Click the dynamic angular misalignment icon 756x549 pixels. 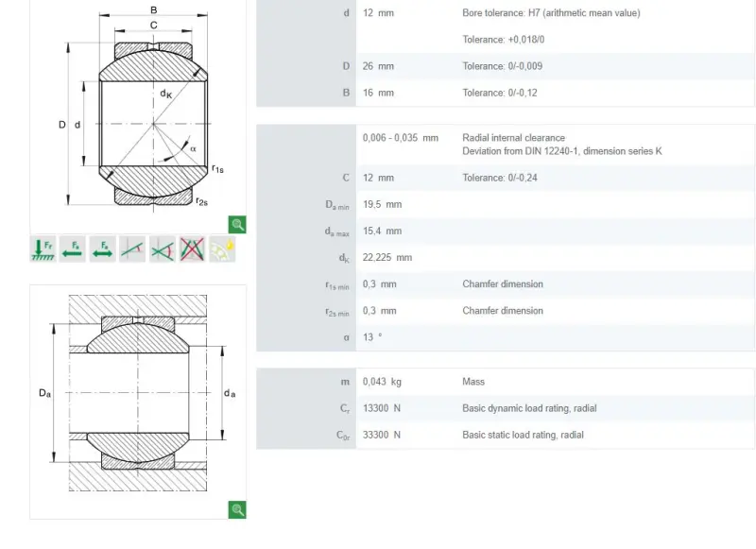163,249
